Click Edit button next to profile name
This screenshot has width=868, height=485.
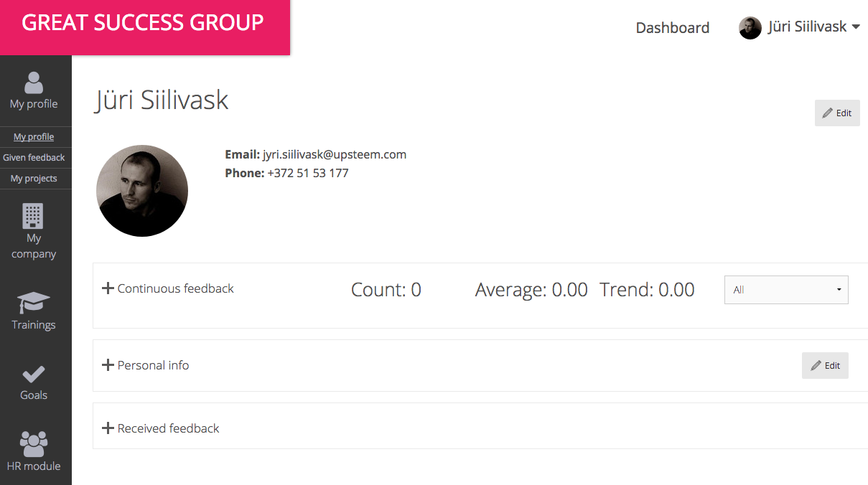point(837,113)
